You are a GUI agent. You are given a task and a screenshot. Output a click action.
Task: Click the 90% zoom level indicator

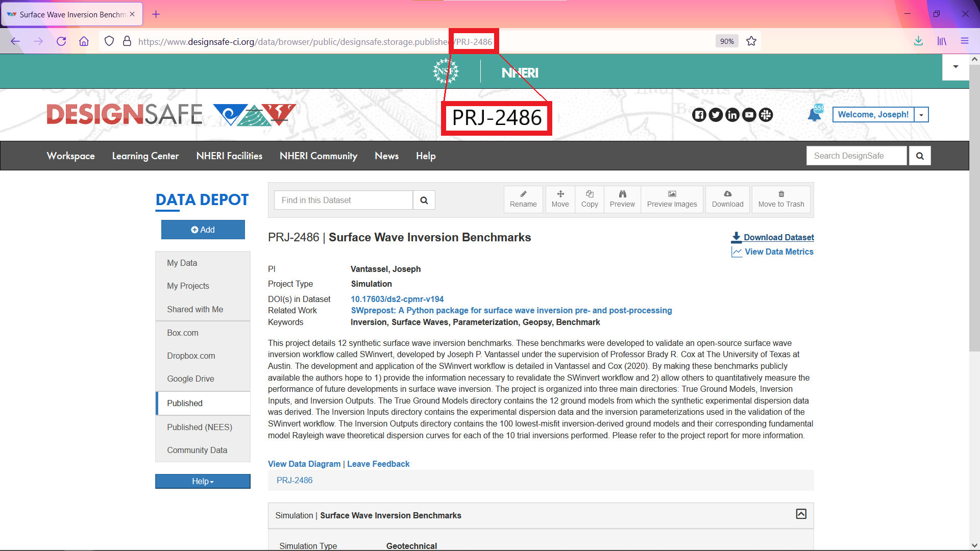point(727,41)
